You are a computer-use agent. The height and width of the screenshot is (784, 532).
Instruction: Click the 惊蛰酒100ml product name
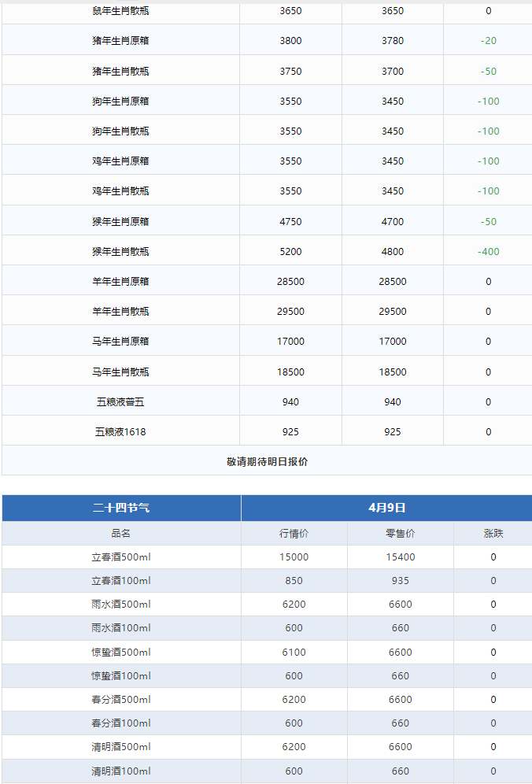point(121,675)
